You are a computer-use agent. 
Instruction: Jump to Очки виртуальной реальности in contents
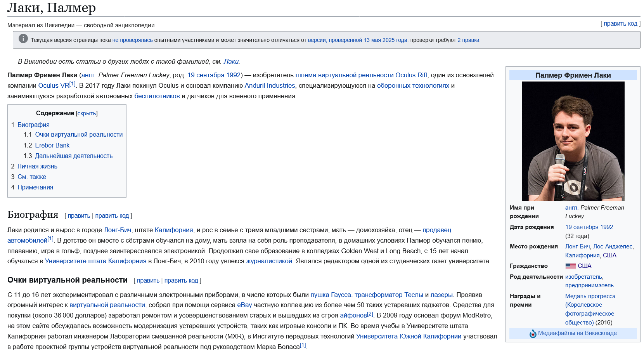(79, 134)
